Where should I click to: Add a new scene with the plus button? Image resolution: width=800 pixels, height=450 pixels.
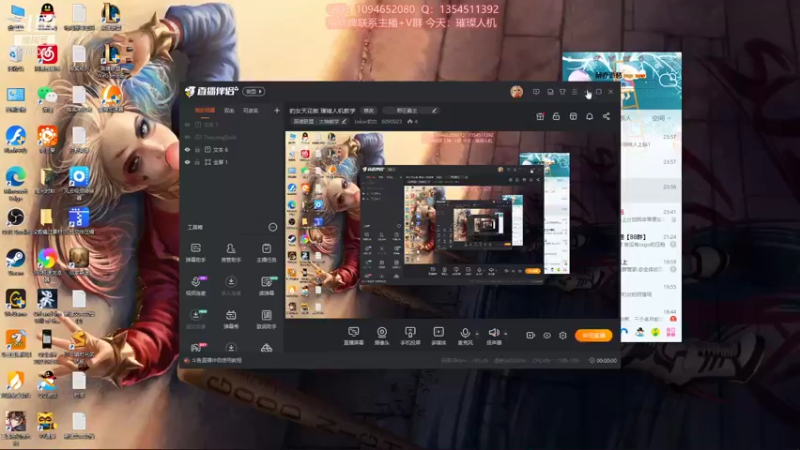coord(277,110)
